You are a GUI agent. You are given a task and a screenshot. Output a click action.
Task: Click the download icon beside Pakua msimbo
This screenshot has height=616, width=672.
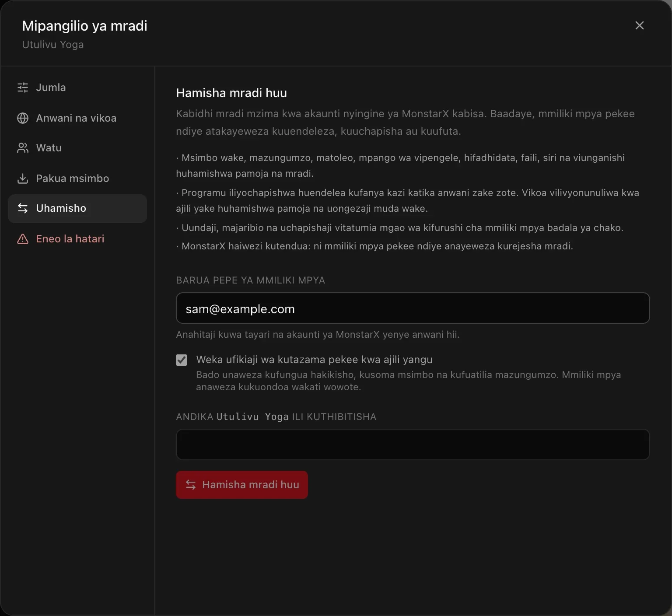[x=23, y=178]
